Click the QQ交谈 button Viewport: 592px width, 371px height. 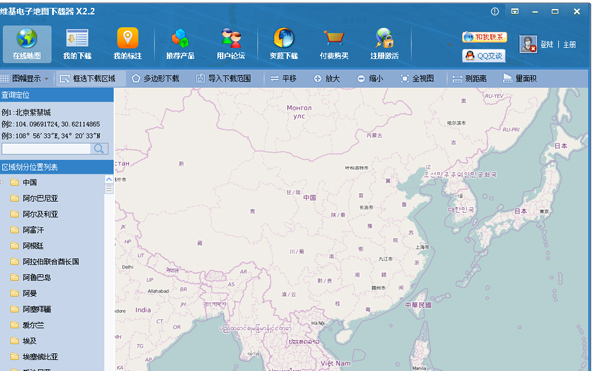(x=484, y=56)
